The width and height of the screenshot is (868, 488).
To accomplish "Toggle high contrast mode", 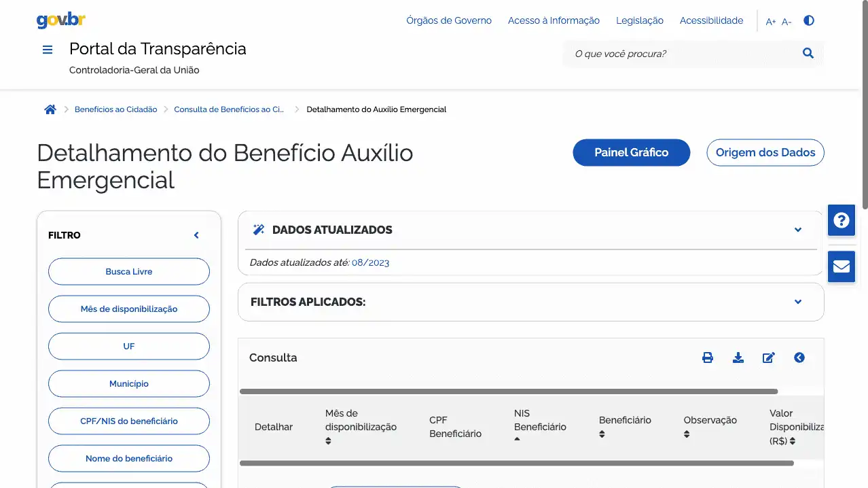I will tap(808, 20).
